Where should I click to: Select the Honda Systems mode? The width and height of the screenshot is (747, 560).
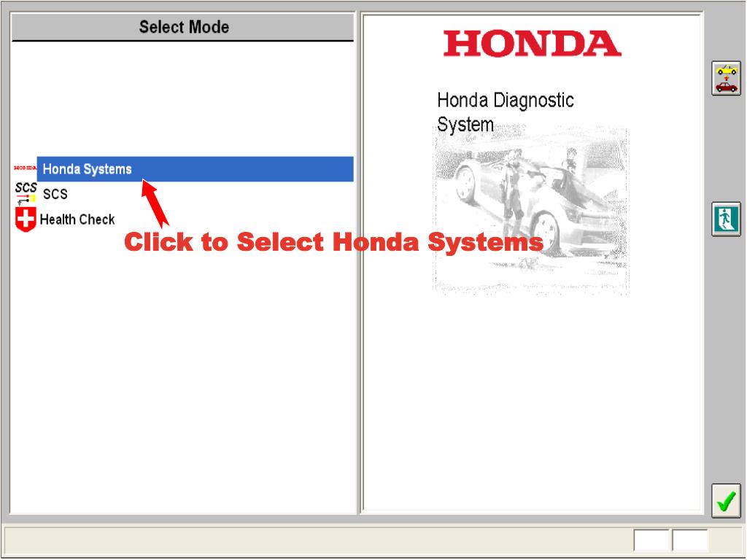[195, 169]
